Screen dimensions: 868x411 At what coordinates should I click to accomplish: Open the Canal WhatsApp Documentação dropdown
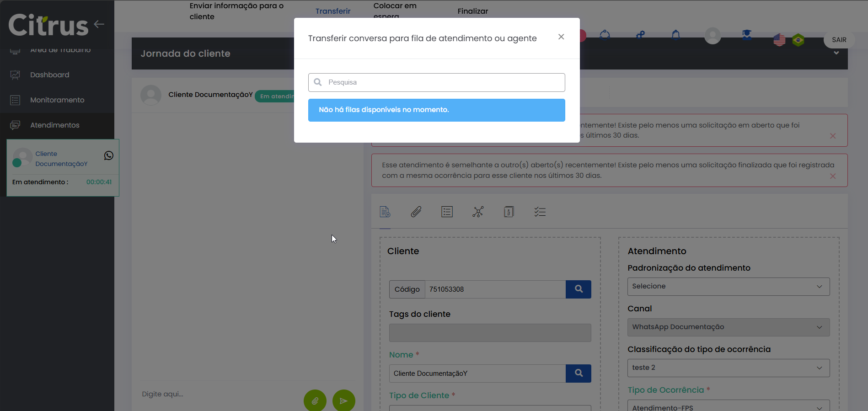click(x=728, y=327)
